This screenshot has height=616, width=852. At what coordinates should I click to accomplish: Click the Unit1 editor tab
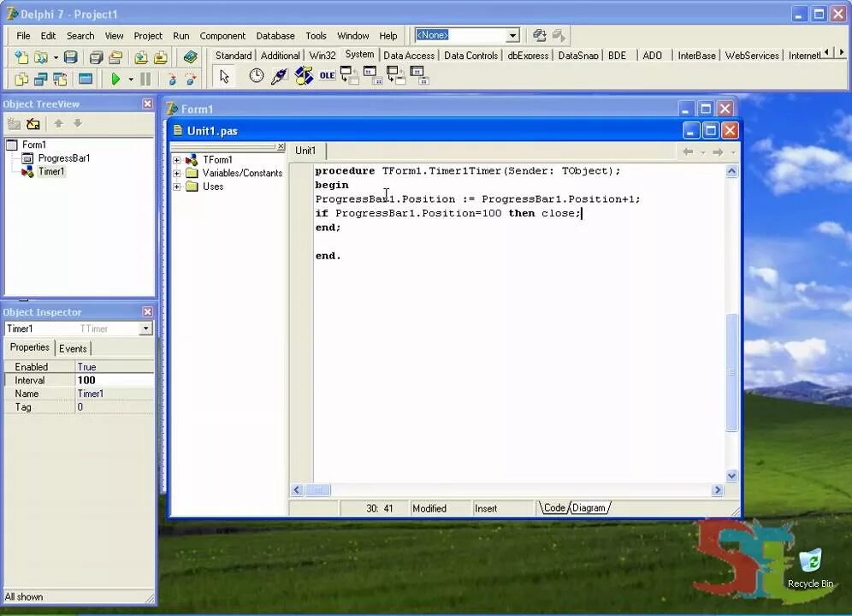[305, 151]
